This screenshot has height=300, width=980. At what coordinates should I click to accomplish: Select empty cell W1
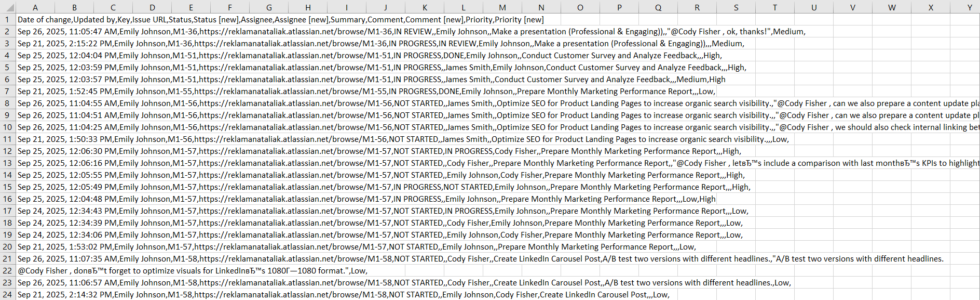(x=892, y=20)
